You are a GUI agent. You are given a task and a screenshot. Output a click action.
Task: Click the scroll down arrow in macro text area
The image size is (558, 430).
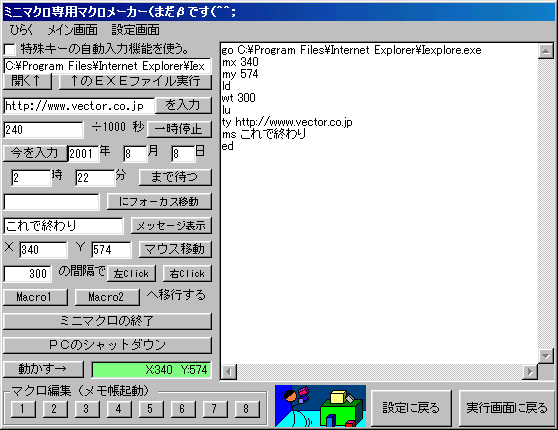[x=546, y=356]
